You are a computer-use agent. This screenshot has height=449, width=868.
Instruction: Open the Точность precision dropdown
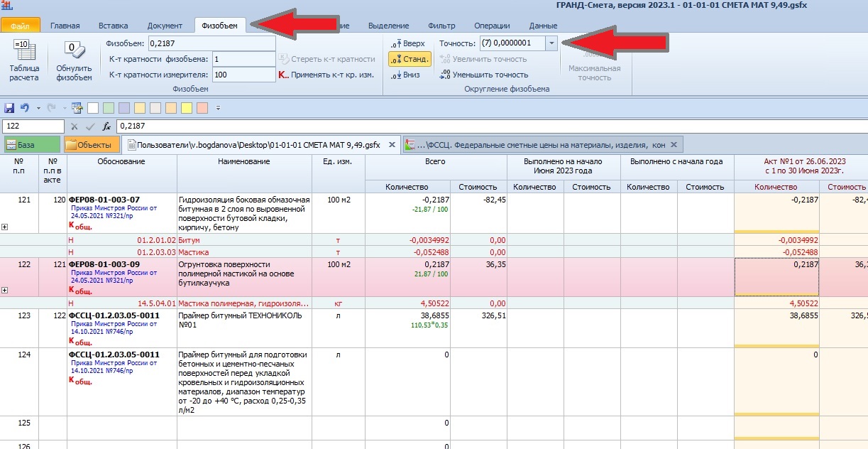click(552, 43)
